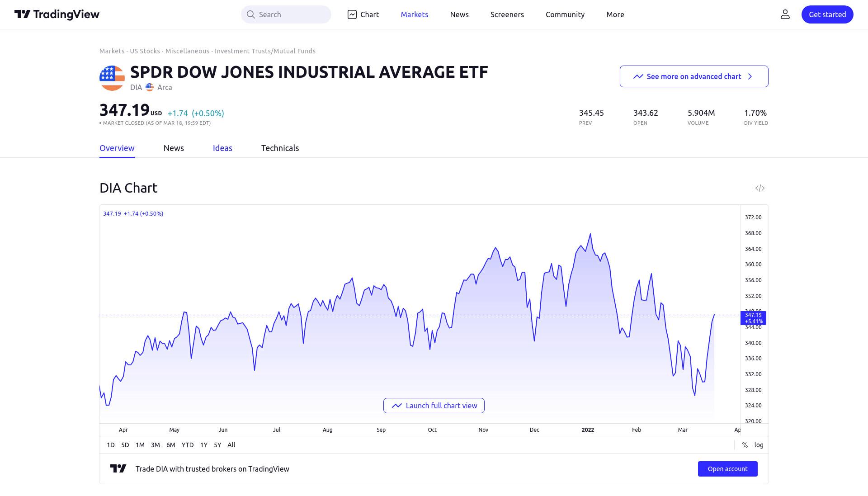
Task: Click the Open account button
Action: pyautogui.click(x=728, y=469)
